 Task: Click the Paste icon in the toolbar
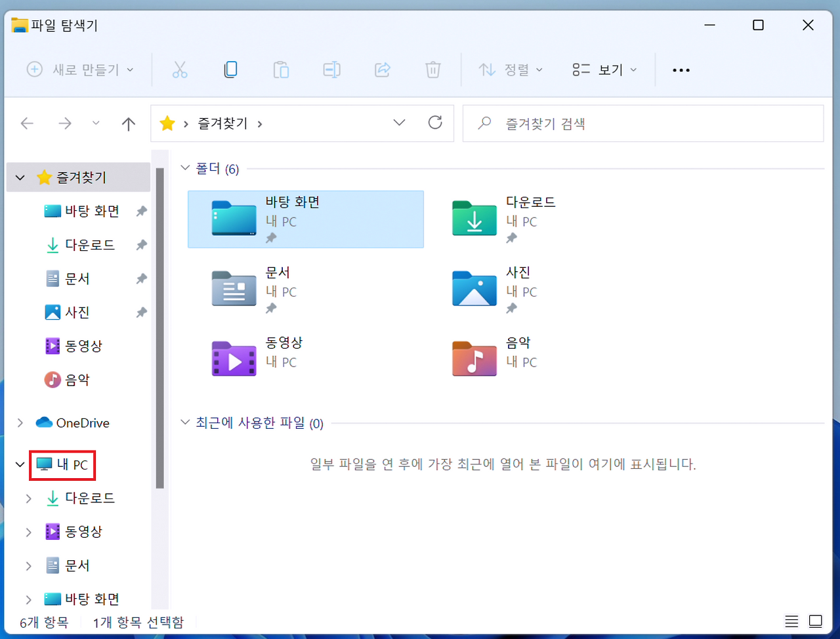[281, 69]
